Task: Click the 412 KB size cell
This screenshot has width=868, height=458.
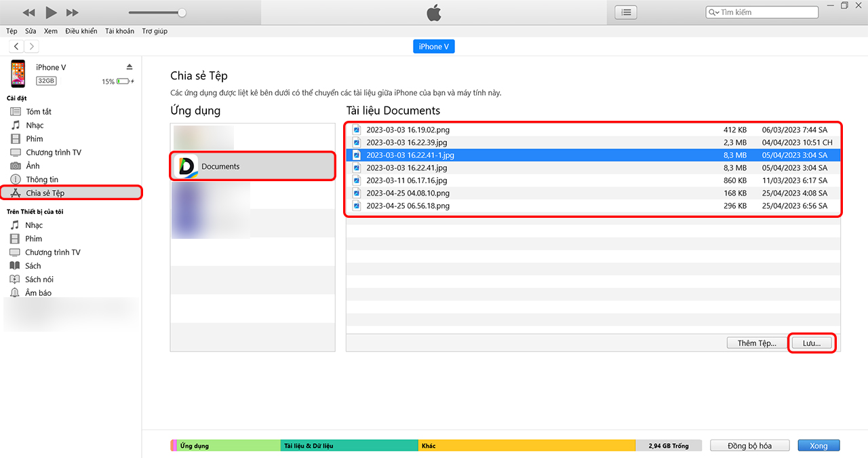Action: pyautogui.click(x=735, y=130)
